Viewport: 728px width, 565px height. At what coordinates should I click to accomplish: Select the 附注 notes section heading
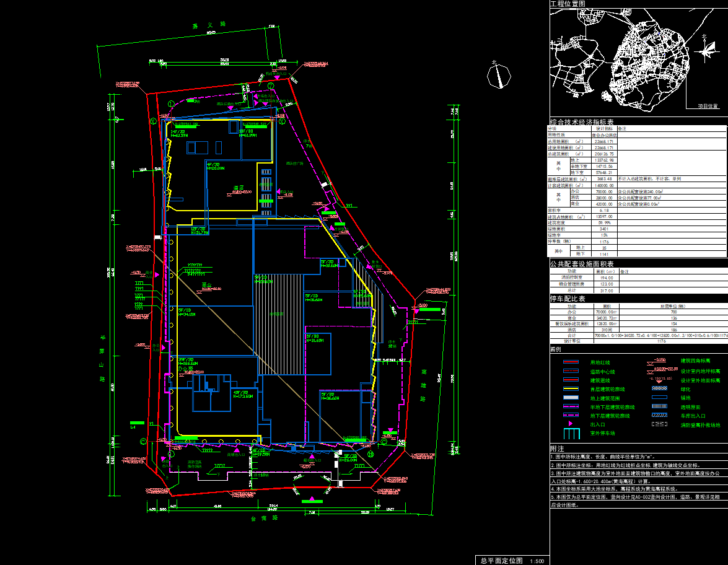click(x=557, y=449)
